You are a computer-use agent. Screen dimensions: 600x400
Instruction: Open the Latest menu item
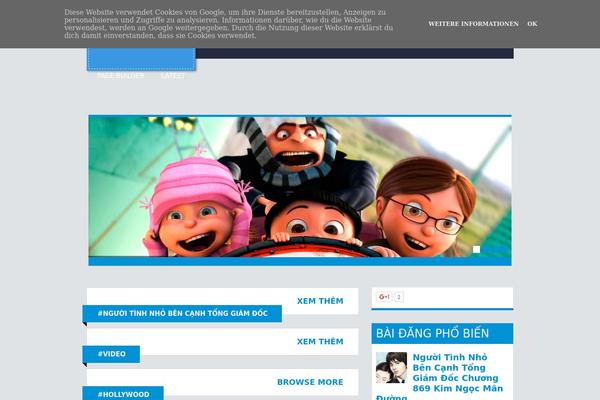coord(173,76)
